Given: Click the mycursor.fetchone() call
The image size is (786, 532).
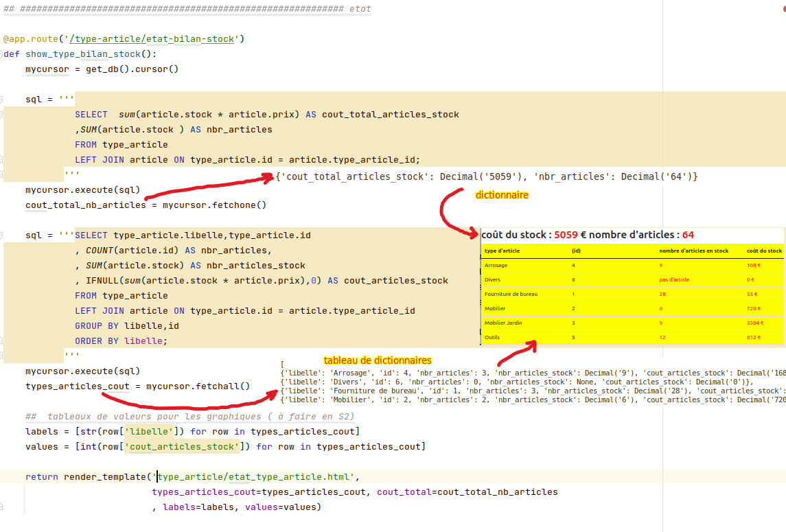Looking at the screenshot, I should click(x=211, y=205).
